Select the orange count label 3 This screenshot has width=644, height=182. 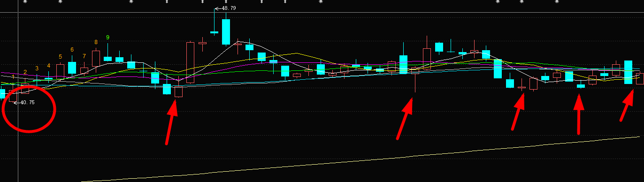coord(37,68)
